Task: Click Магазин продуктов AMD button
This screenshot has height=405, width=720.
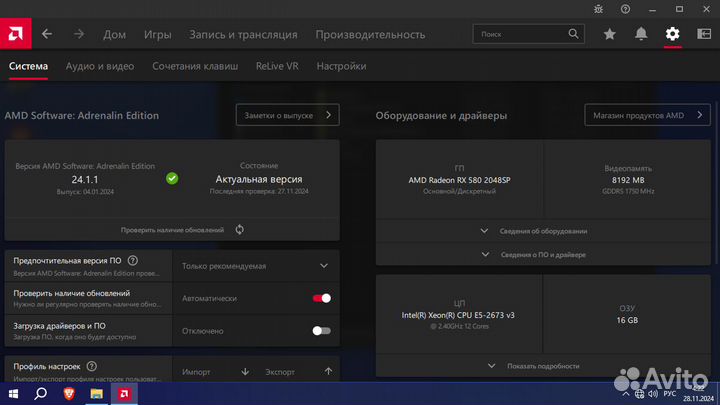Action: click(x=647, y=115)
